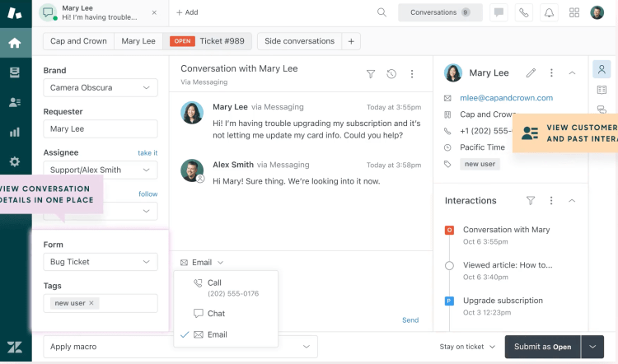Select the Email channel option

coord(217,334)
